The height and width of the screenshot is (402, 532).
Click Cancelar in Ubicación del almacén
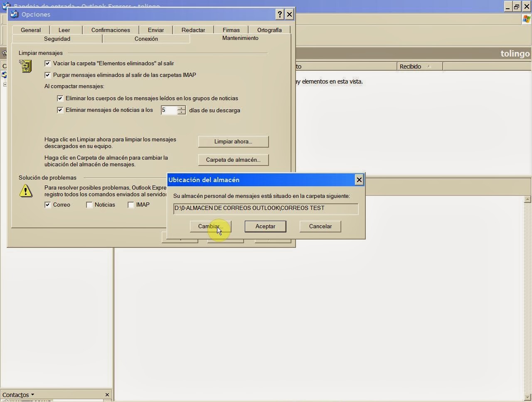320,226
